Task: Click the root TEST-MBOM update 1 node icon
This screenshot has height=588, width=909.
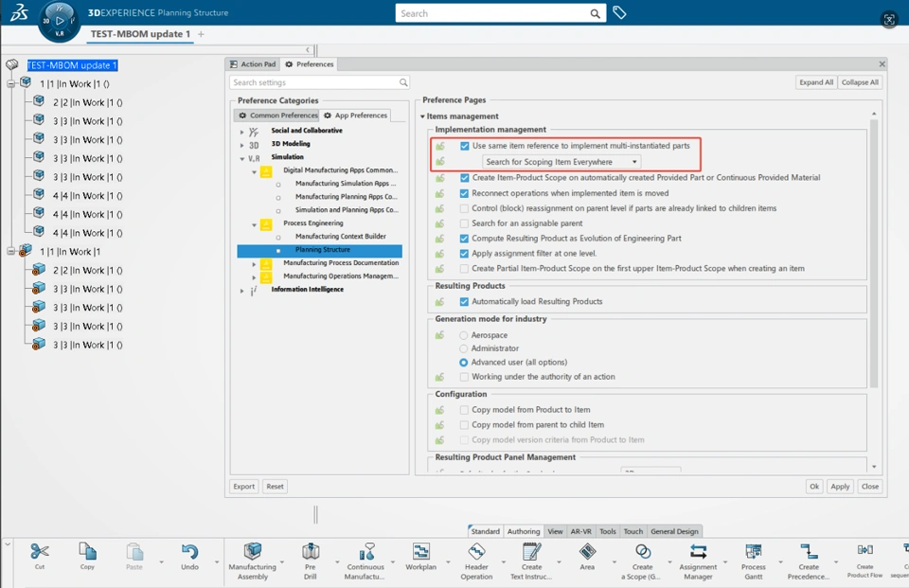Action: pyautogui.click(x=12, y=64)
